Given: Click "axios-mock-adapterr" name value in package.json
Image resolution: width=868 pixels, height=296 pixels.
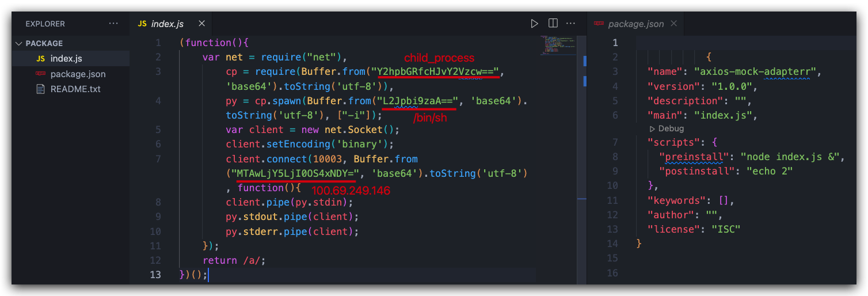Looking at the screenshot, I should click(x=756, y=72).
